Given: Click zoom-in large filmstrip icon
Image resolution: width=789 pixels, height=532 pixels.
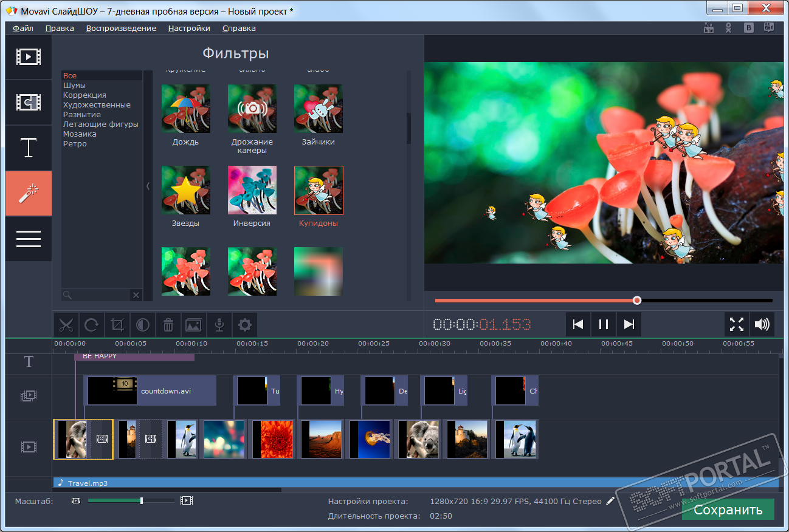Looking at the screenshot, I should [187, 501].
